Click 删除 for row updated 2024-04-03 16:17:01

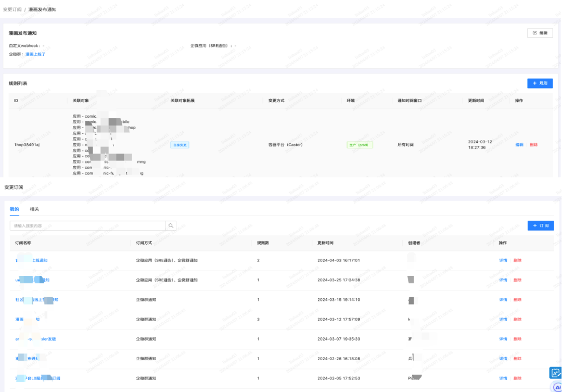517,260
